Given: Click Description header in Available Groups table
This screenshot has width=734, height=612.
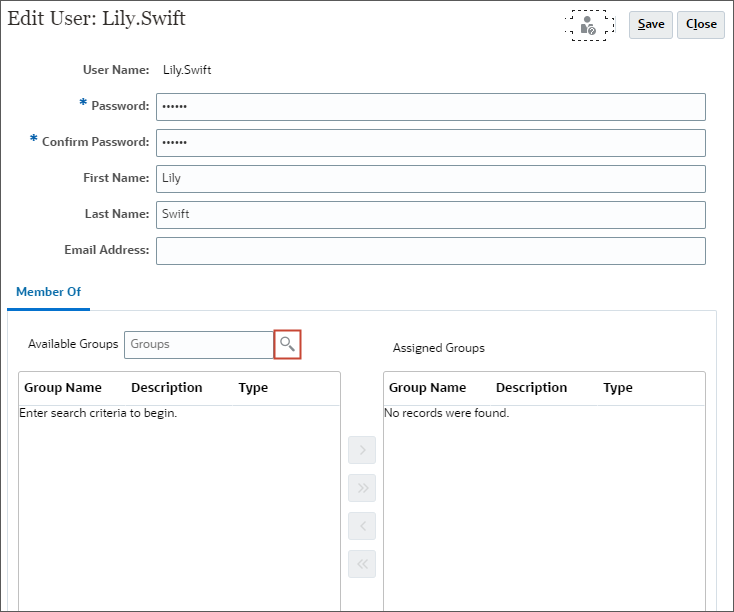Looking at the screenshot, I should (167, 388).
